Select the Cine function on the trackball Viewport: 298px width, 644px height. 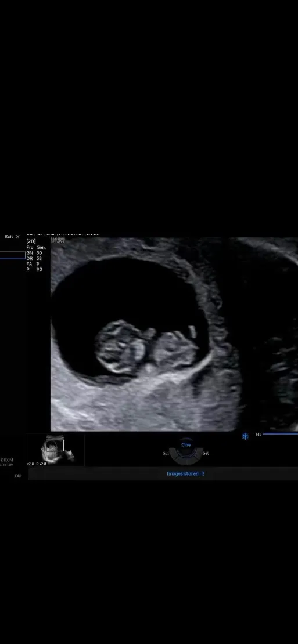tap(186, 445)
